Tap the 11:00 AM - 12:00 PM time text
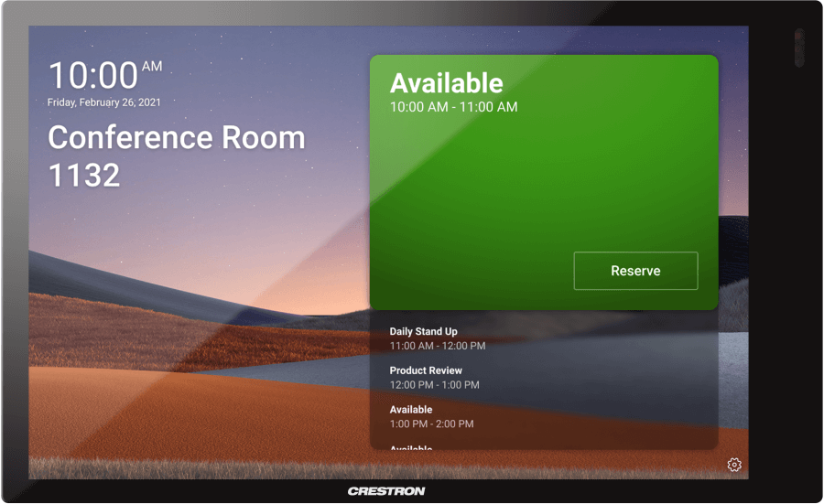The height and width of the screenshot is (504, 824). point(438,346)
